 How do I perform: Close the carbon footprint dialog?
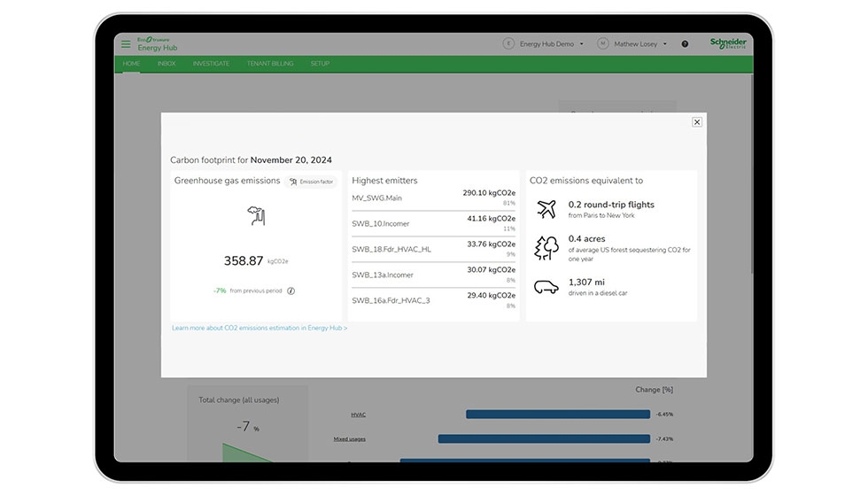697,122
